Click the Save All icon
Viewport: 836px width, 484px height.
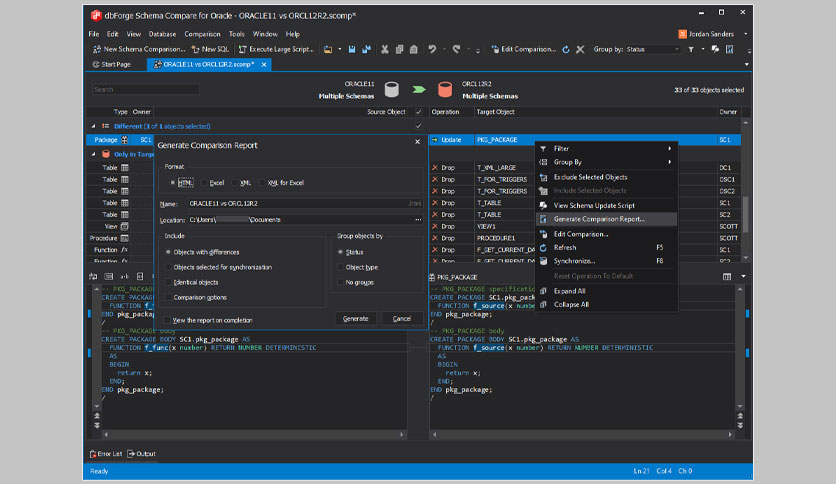(366, 49)
